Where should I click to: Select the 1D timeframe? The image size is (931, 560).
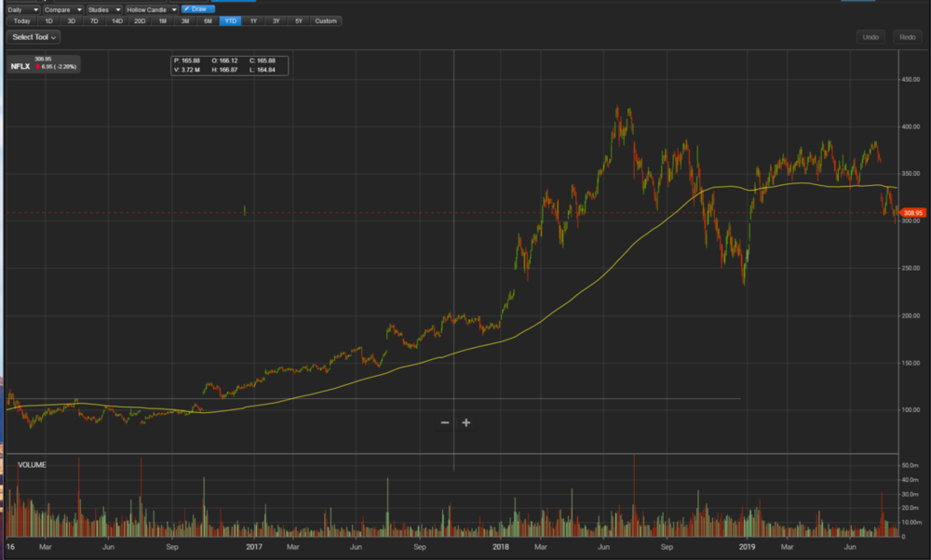tap(47, 20)
